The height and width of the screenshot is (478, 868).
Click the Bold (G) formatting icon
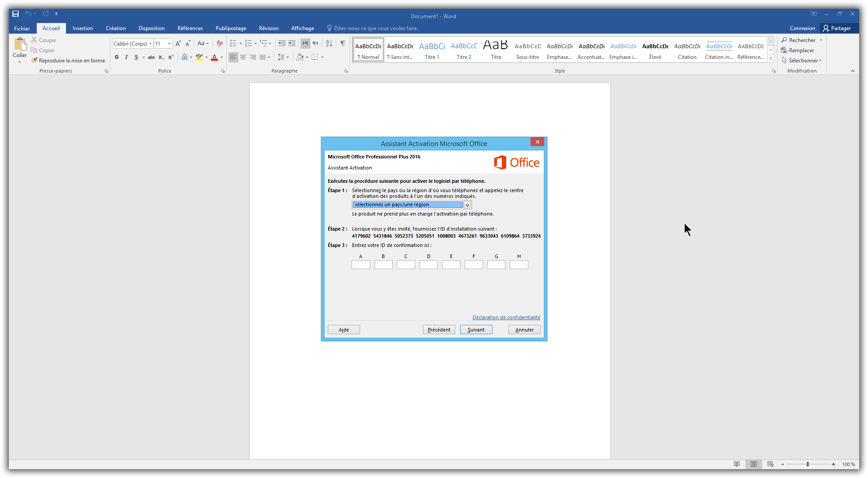pyautogui.click(x=116, y=57)
